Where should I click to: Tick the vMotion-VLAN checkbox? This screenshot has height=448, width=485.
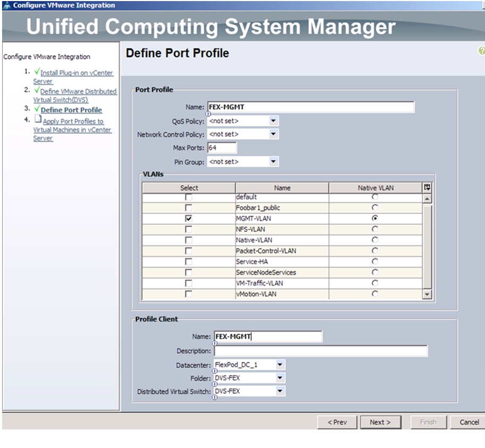pos(189,294)
